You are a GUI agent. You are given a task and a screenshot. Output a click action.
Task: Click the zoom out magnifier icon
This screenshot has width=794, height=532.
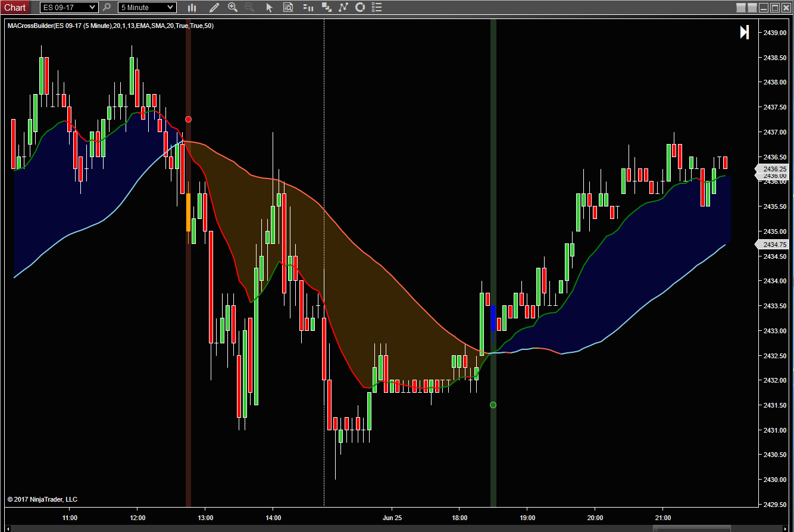(x=249, y=8)
